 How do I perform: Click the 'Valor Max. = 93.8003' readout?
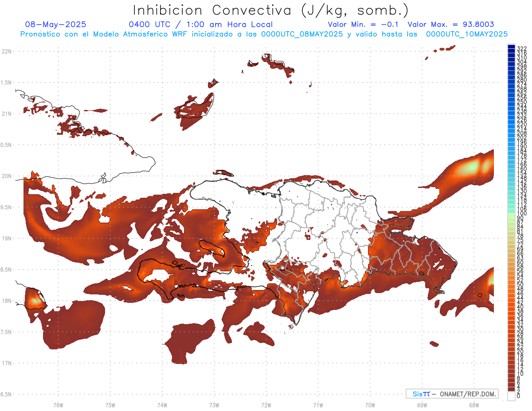pos(451,24)
